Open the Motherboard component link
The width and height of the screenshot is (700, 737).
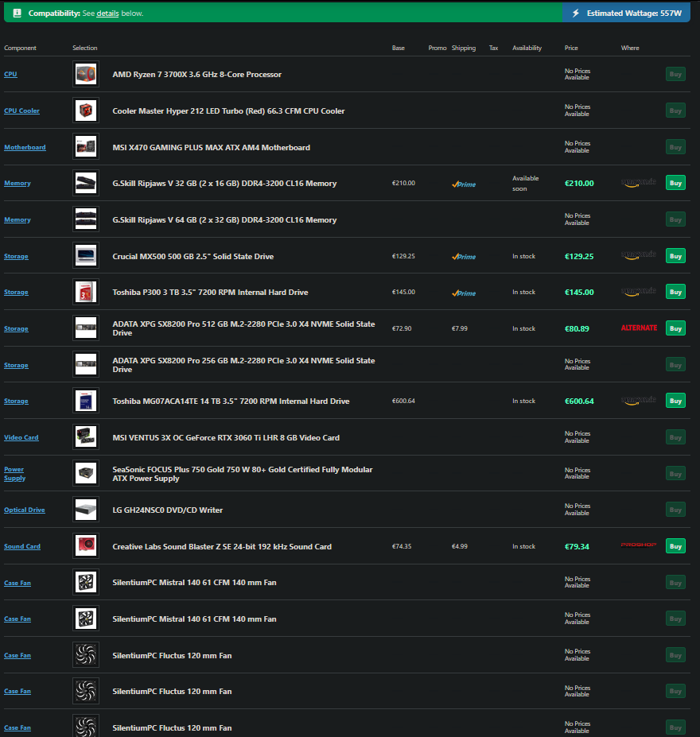pos(25,147)
